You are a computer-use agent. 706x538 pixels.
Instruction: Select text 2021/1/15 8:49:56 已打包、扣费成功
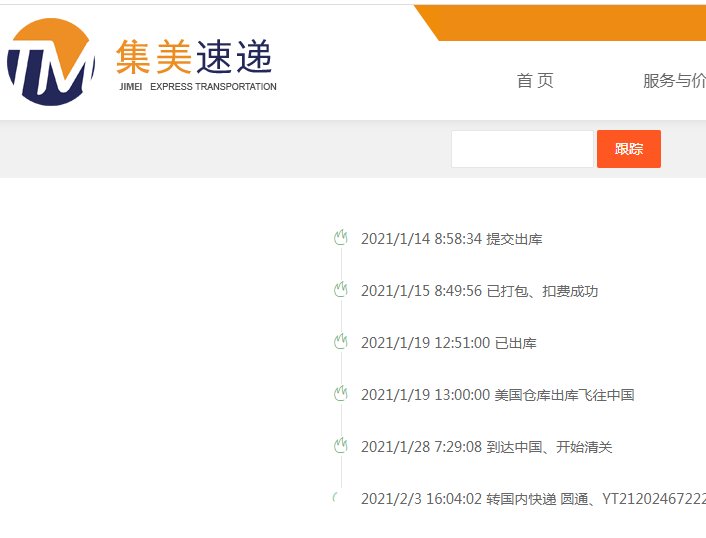pos(480,291)
